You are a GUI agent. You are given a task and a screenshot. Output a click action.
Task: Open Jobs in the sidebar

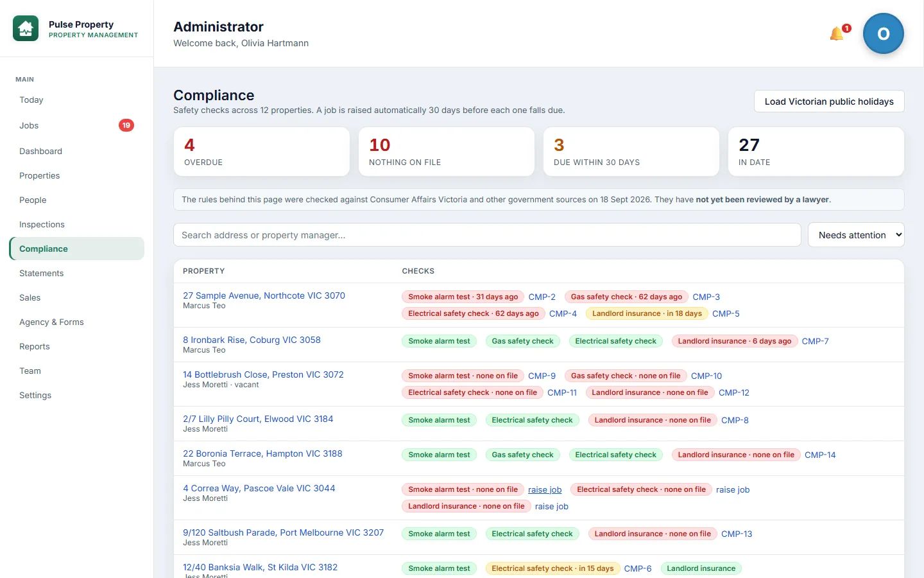coord(77,125)
